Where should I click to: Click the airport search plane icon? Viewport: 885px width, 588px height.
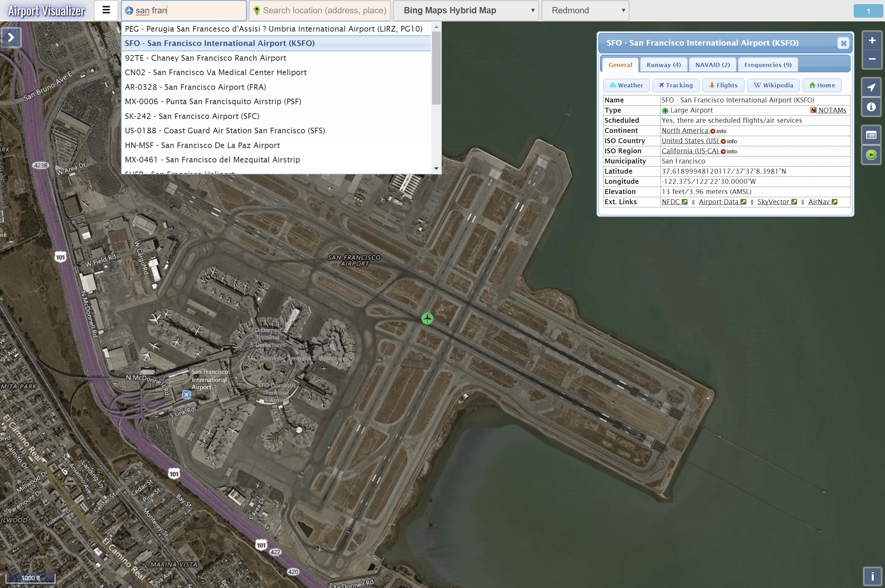(129, 11)
